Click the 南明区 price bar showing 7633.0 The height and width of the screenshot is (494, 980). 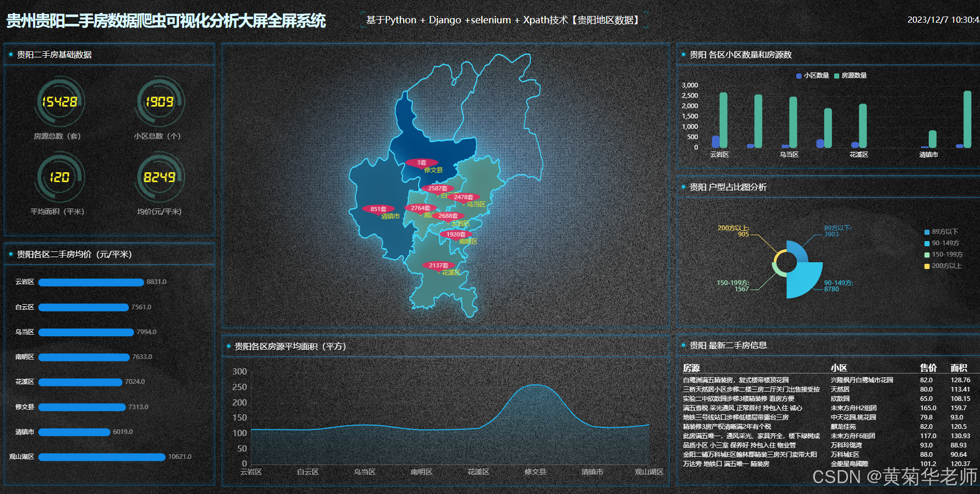84,357
